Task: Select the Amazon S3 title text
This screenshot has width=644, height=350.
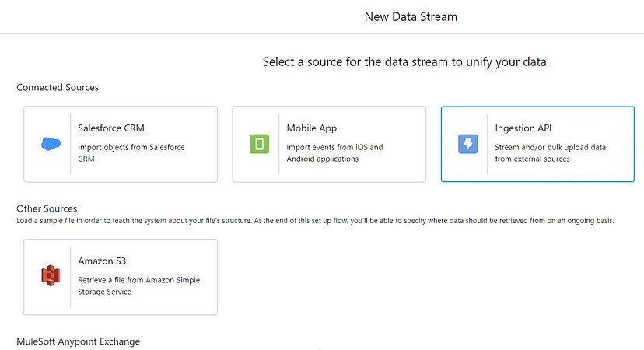Action: click(102, 261)
